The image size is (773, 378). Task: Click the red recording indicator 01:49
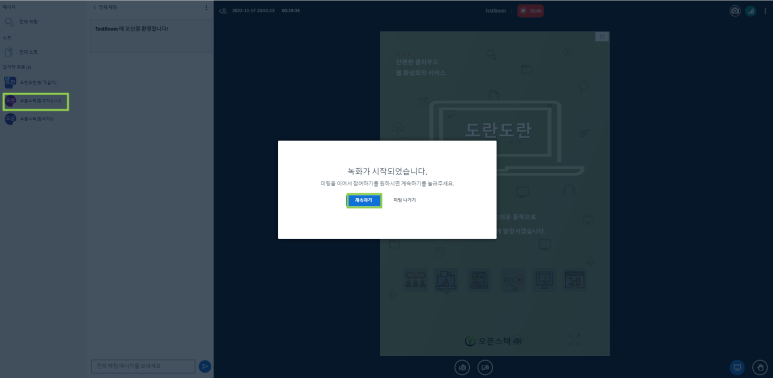[x=530, y=11]
